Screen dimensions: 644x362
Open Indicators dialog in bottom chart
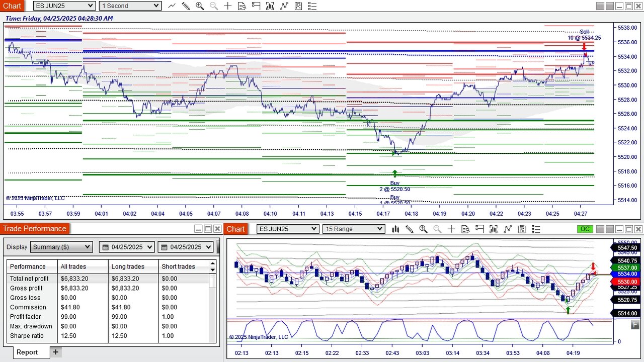coord(494,229)
